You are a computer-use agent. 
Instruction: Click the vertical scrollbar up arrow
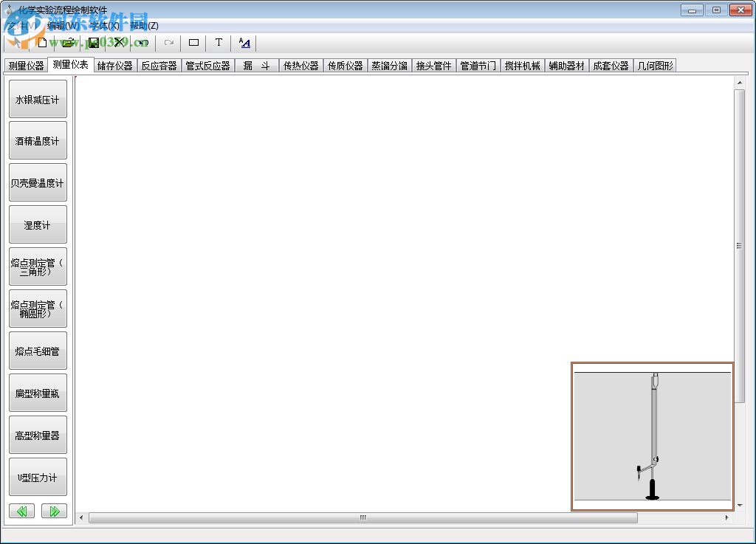click(740, 83)
